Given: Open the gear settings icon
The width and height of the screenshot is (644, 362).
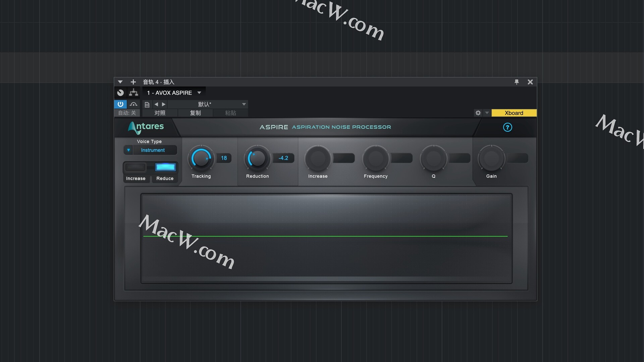Looking at the screenshot, I should pyautogui.click(x=478, y=113).
